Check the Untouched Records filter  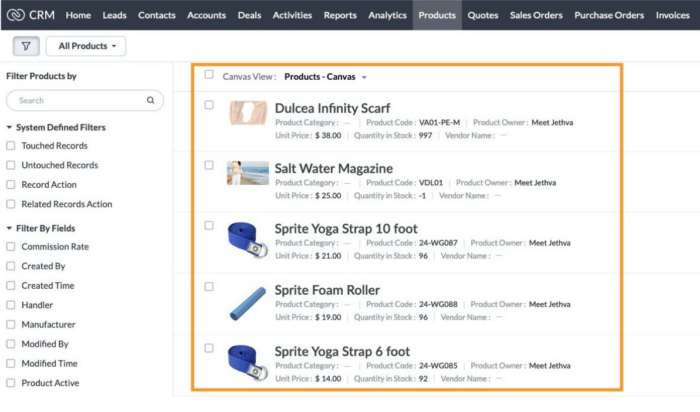coord(11,165)
